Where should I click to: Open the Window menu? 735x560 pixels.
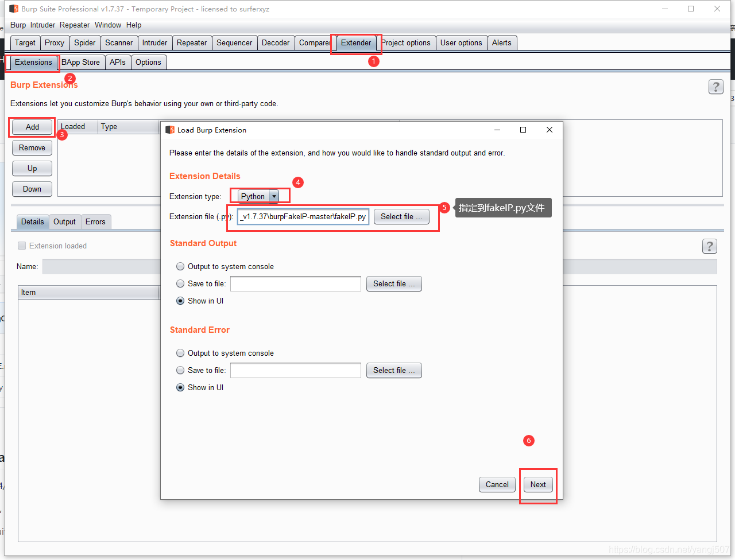[x=108, y=25]
